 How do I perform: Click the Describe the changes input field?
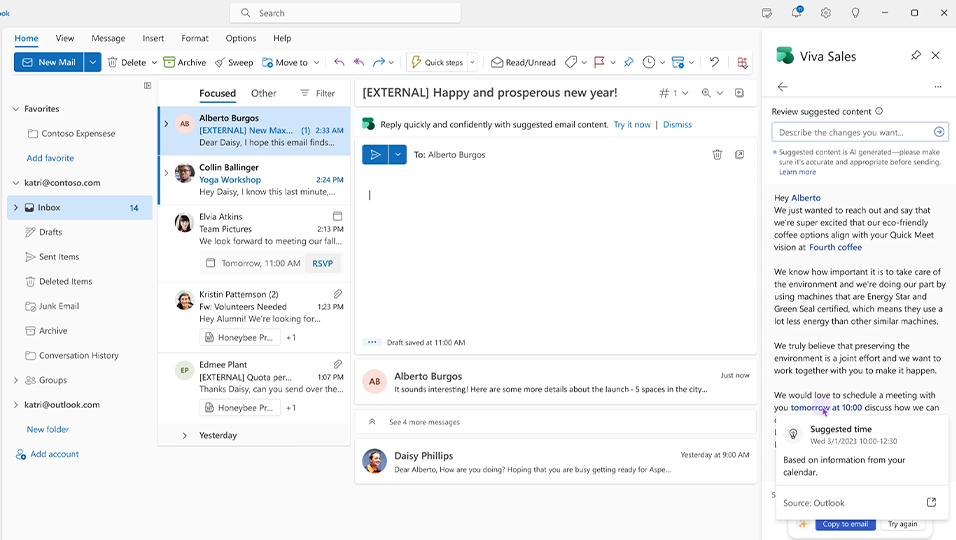(860, 132)
